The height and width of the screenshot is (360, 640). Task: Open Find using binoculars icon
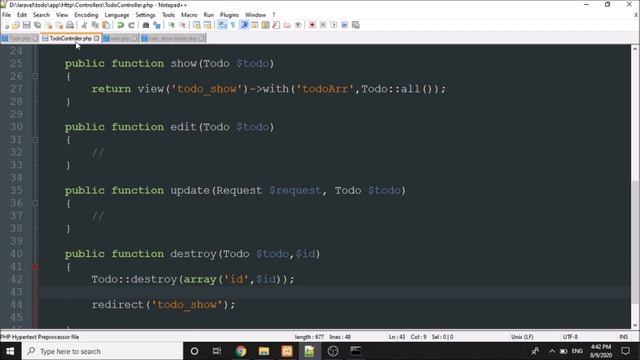[146, 25]
